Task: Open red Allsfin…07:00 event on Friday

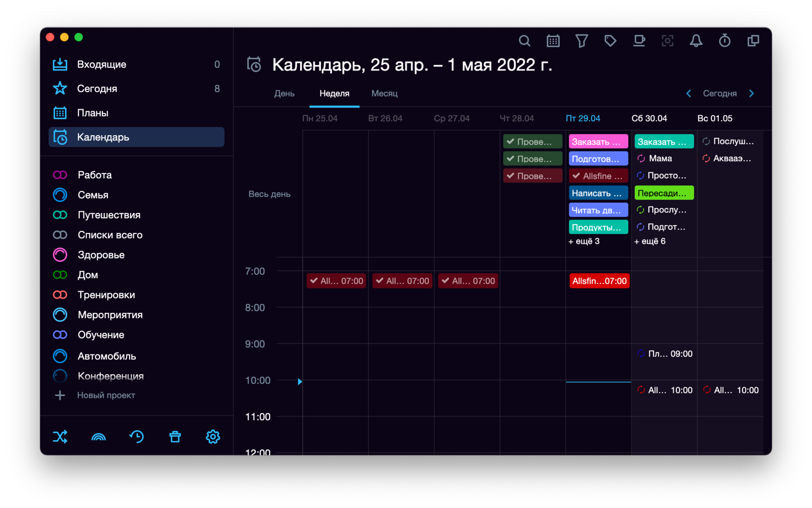Action: [599, 281]
